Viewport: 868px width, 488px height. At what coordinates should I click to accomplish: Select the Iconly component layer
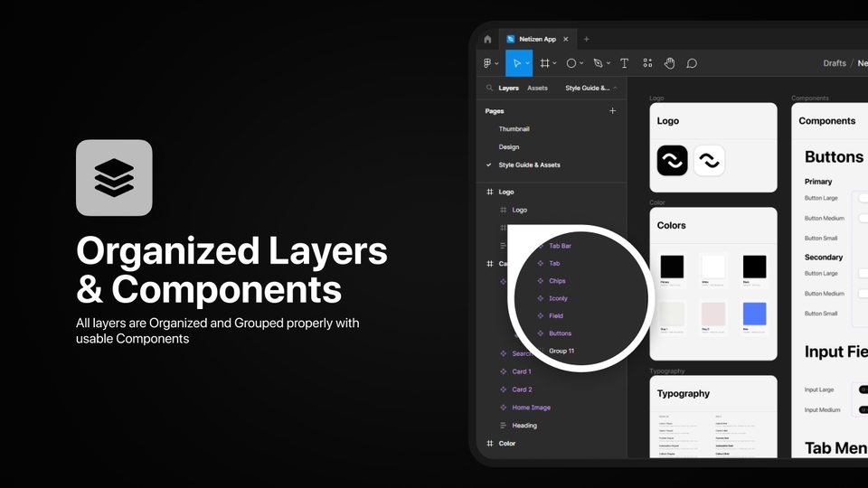[558, 298]
